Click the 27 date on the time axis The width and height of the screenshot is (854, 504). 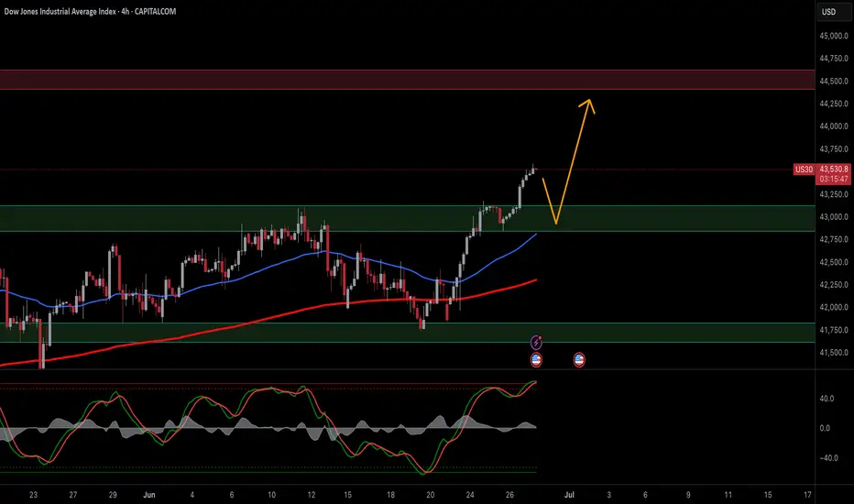click(x=73, y=495)
